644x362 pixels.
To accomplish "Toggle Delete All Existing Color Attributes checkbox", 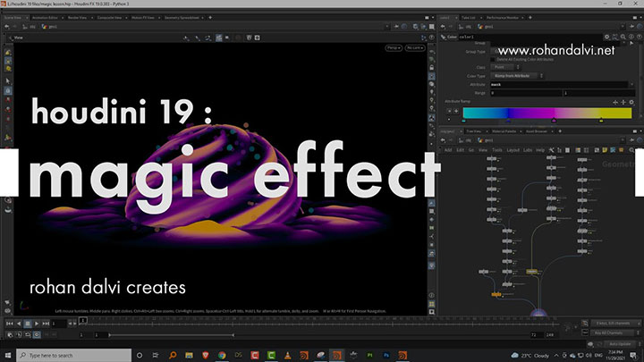I will coord(493,60).
